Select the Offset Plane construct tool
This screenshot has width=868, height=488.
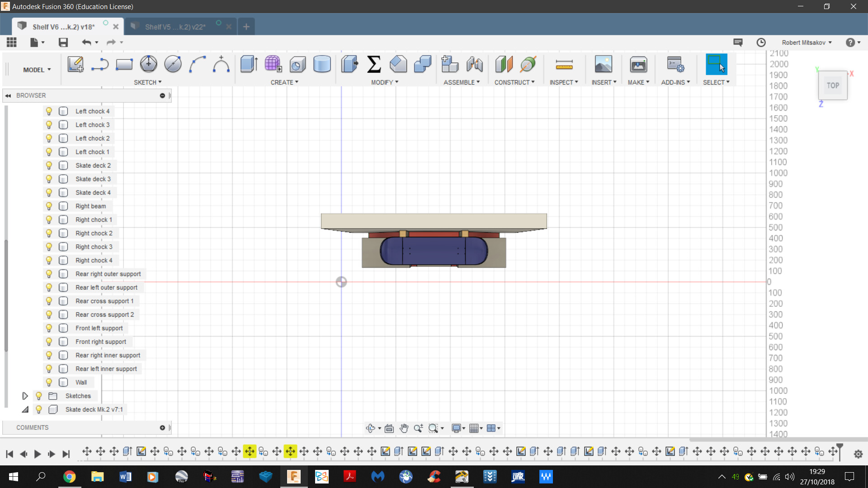point(504,64)
